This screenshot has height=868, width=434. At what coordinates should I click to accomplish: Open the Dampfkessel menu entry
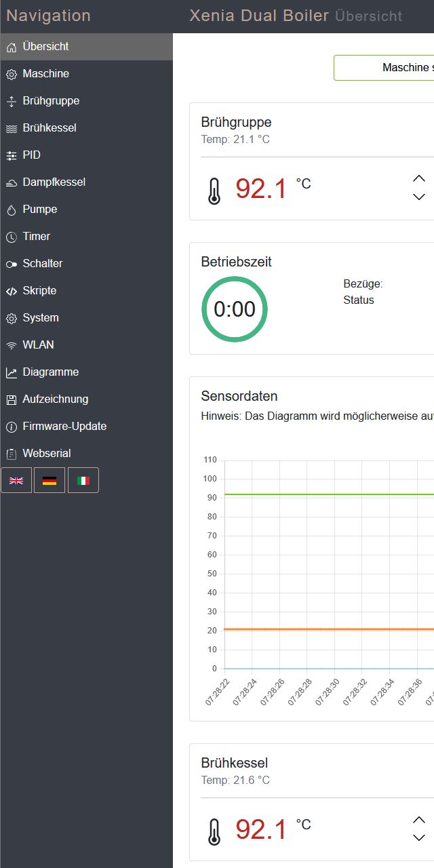coord(86,182)
